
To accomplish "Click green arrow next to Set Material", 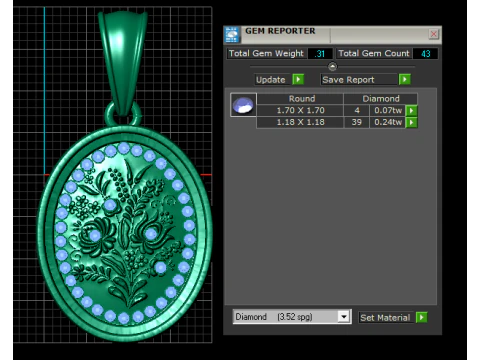I will [422, 317].
